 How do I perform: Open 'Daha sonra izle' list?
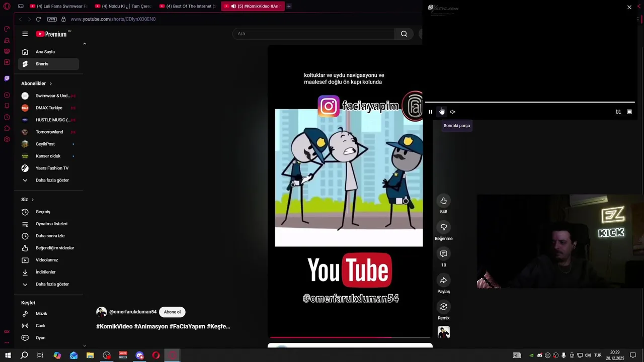point(48,236)
